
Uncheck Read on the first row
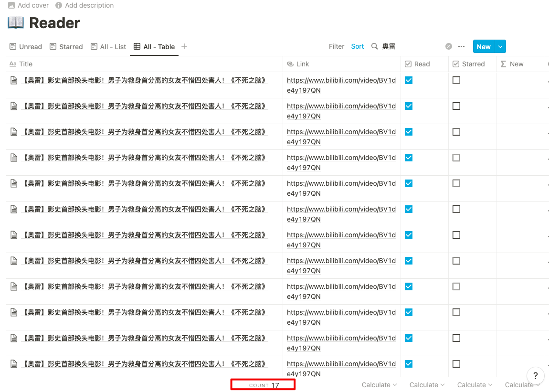click(409, 80)
